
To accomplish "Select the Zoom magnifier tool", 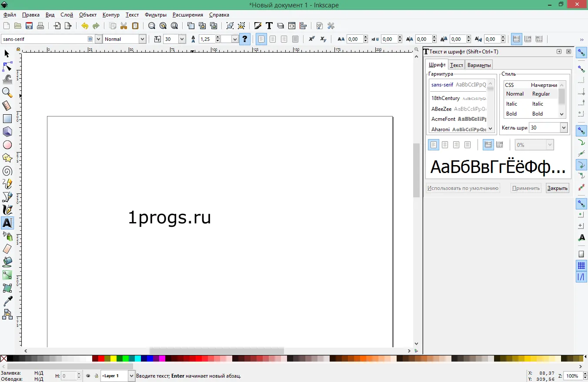I will [7, 93].
